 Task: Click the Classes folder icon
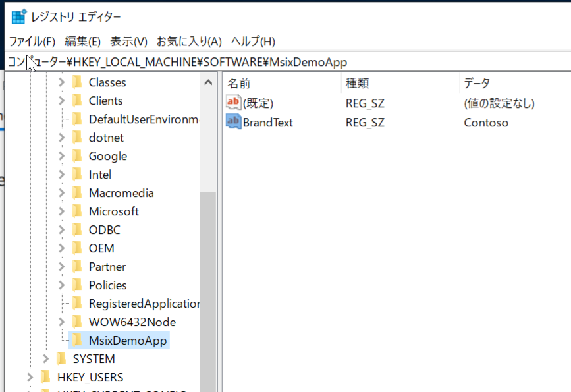[77, 82]
